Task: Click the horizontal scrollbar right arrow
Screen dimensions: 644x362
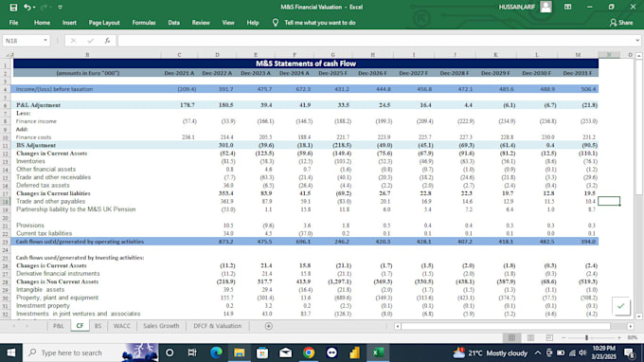Action: [631, 326]
